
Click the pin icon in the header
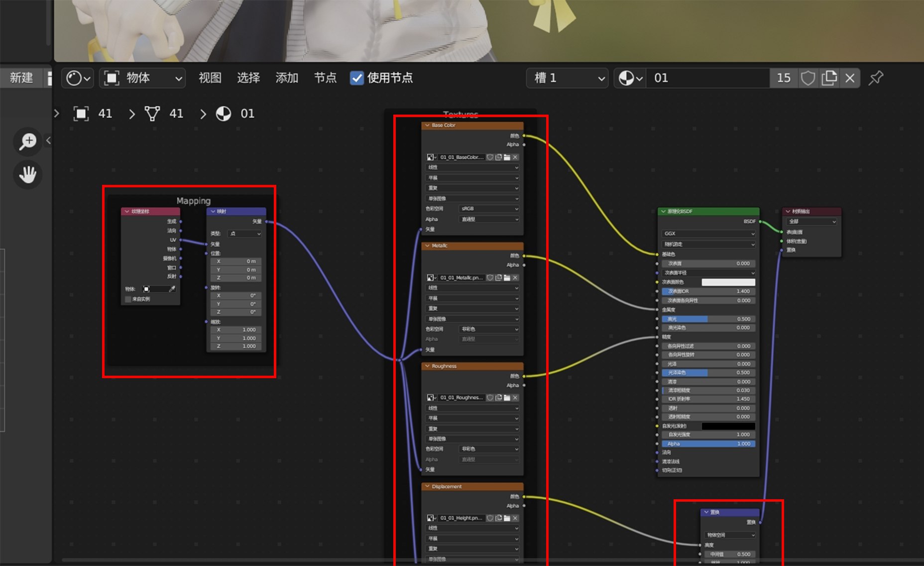coord(875,78)
